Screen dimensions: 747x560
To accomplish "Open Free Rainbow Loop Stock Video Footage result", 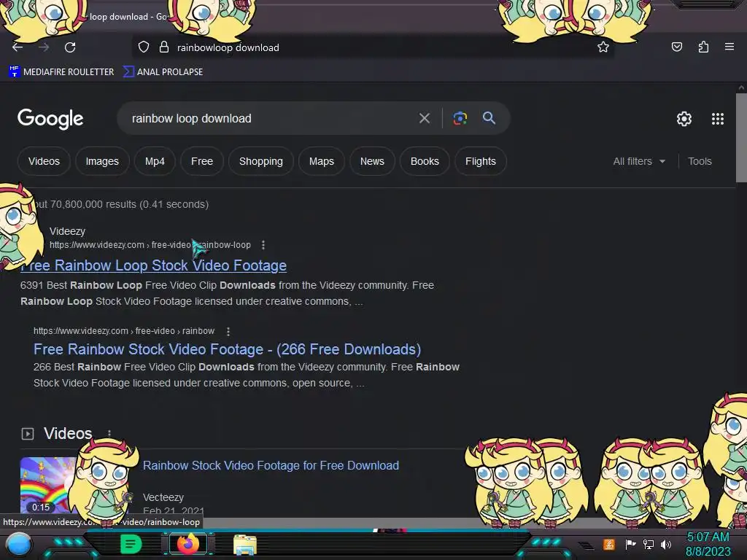I will pyautogui.click(x=153, y=265).
